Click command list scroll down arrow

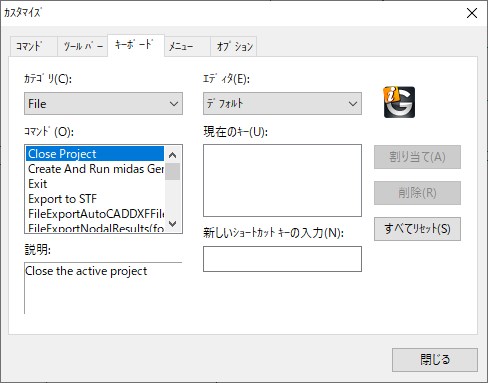point(173,224)
